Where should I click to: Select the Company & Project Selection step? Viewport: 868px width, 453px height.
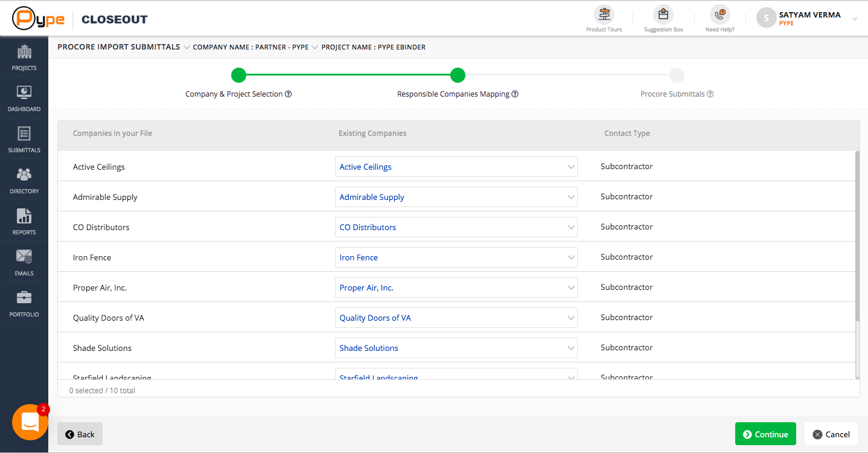(239, 75)
